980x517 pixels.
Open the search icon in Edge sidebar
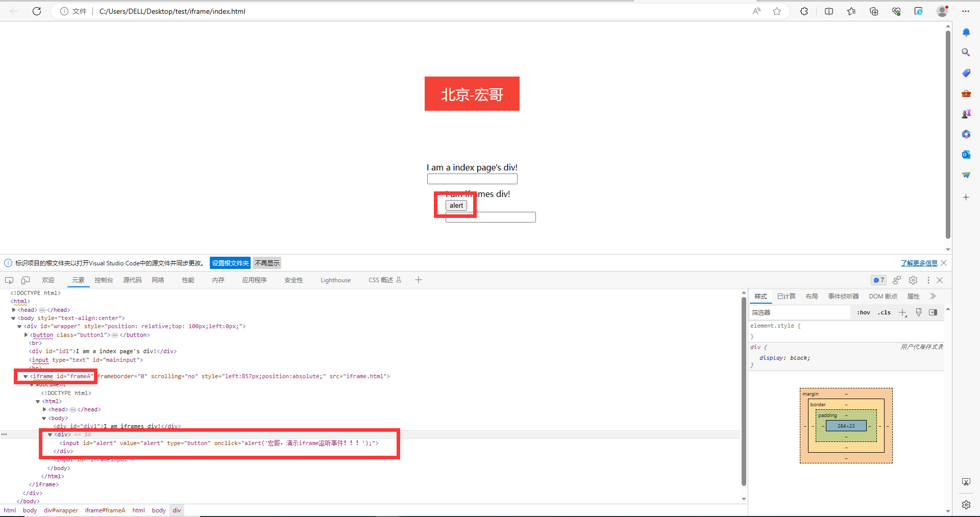[966, 52]
